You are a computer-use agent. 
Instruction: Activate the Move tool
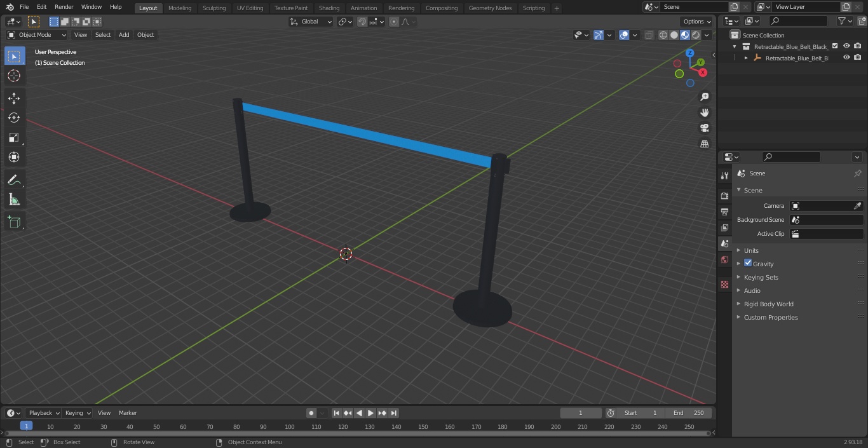click(x=14, y=98)
